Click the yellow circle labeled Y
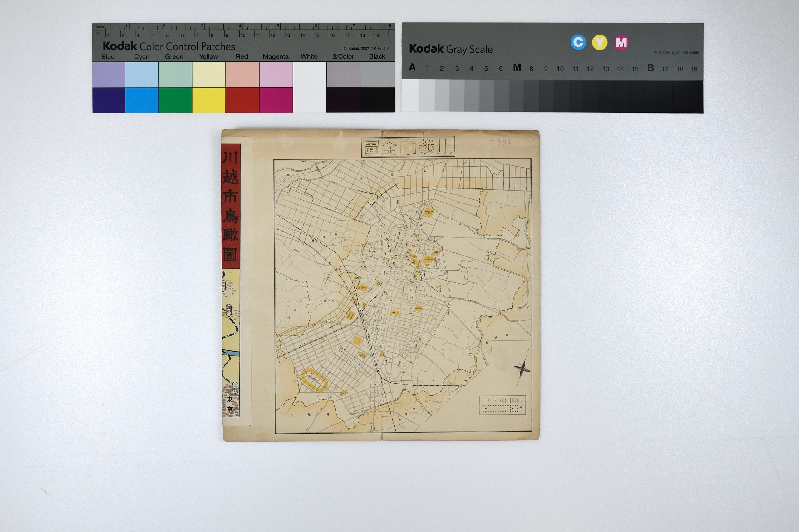 point(600,42)
